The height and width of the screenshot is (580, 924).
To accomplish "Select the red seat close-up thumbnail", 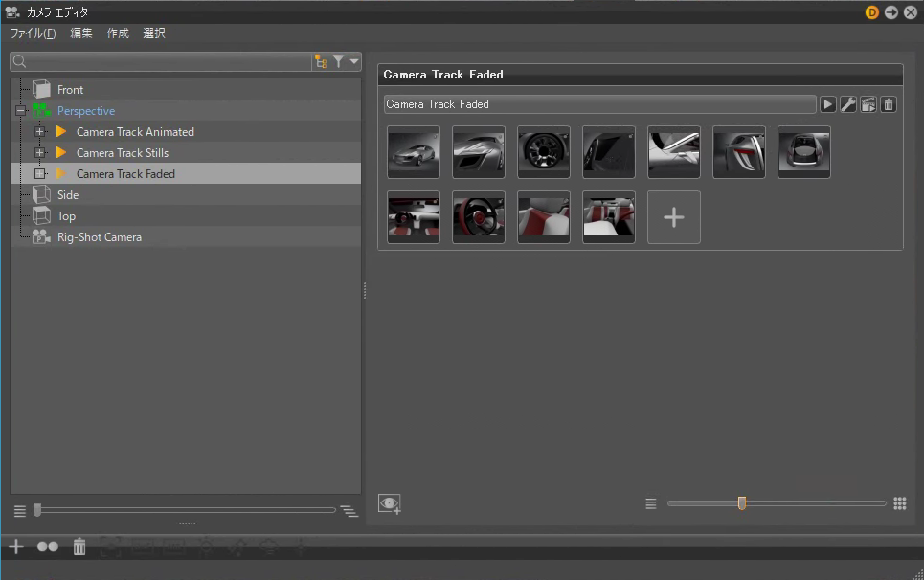I will [543, 217].
